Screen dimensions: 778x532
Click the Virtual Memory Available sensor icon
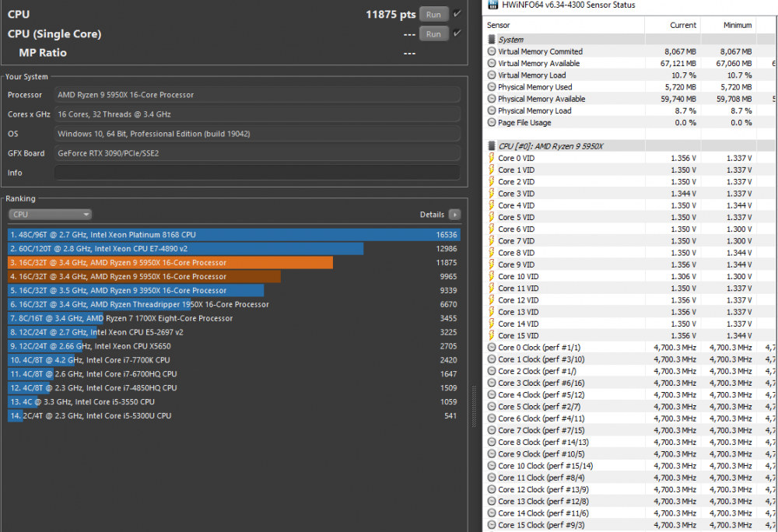tap(492, 63)
